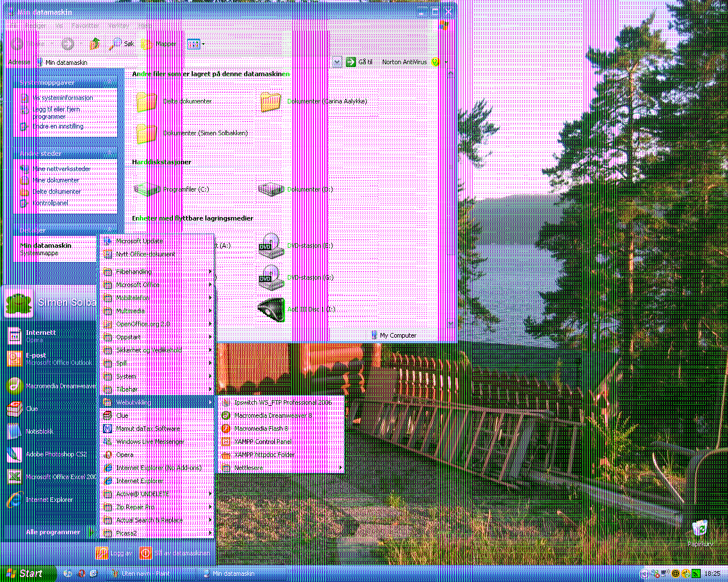The width and height of the screenshot is (728, 582).
Task: Open Papirkurv on the desktop
Action: (x=700, y=534)
